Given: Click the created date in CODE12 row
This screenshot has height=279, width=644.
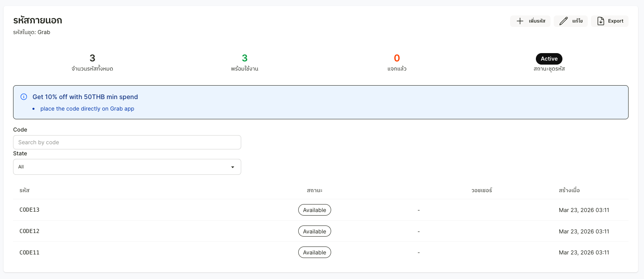Looking at the screenshot, I should (584, 231).
